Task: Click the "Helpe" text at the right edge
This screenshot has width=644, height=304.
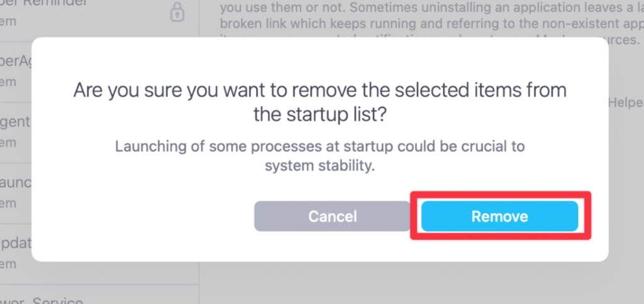Action: coord(625,103)
